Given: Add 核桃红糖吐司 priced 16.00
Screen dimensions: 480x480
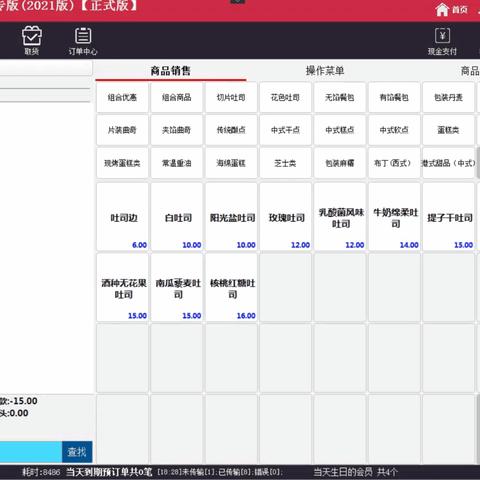Looking at the screenshot, I should click(231, 288).
